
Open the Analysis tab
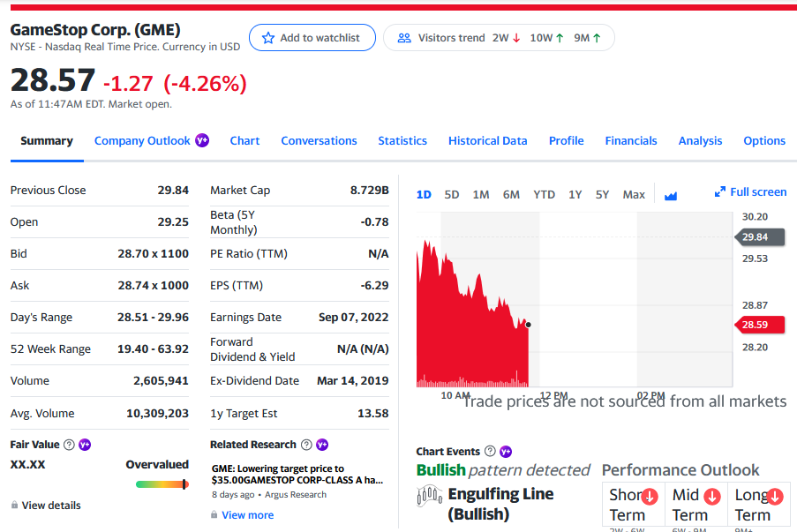click(x=700, y=141)
